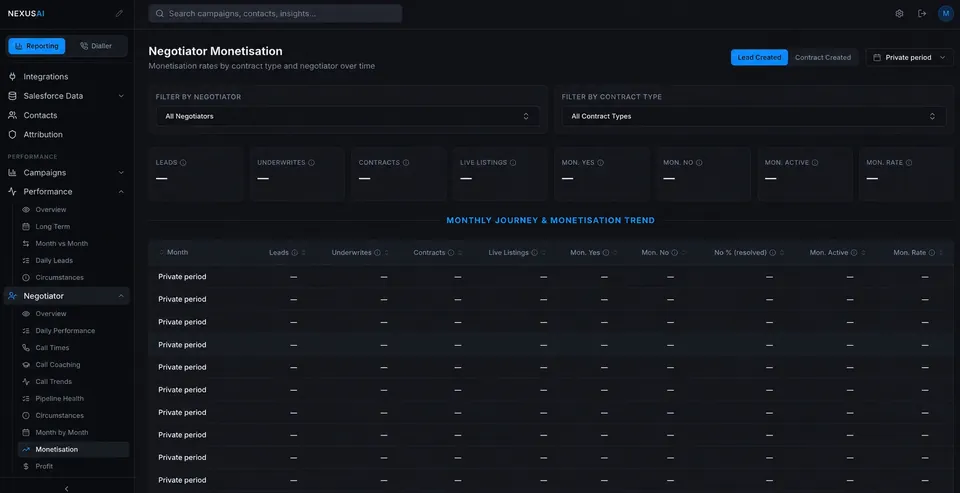The image size is (960, 493).
Task: Open Call Coaching page
Action: click(58, 365)
